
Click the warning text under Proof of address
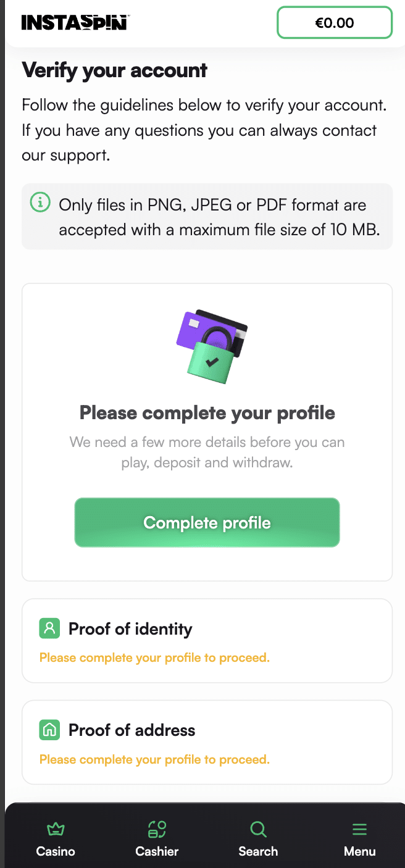click(154, 759)
